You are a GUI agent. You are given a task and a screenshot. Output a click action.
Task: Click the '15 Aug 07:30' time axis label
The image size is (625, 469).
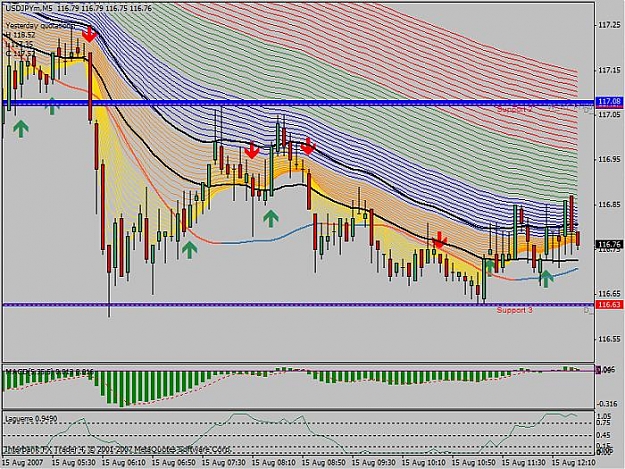click(223, 463)
